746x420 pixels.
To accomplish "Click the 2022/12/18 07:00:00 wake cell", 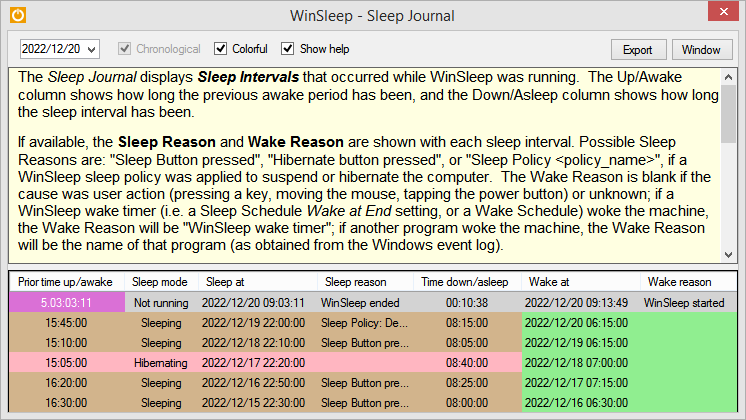I will tap(581, 362).
